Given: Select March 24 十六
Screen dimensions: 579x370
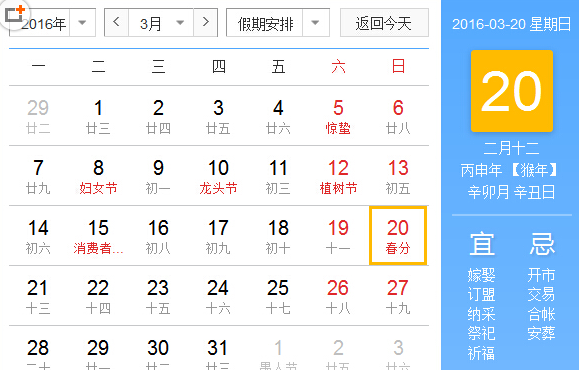Looking at the screenshot, I should tap(218, 297).
